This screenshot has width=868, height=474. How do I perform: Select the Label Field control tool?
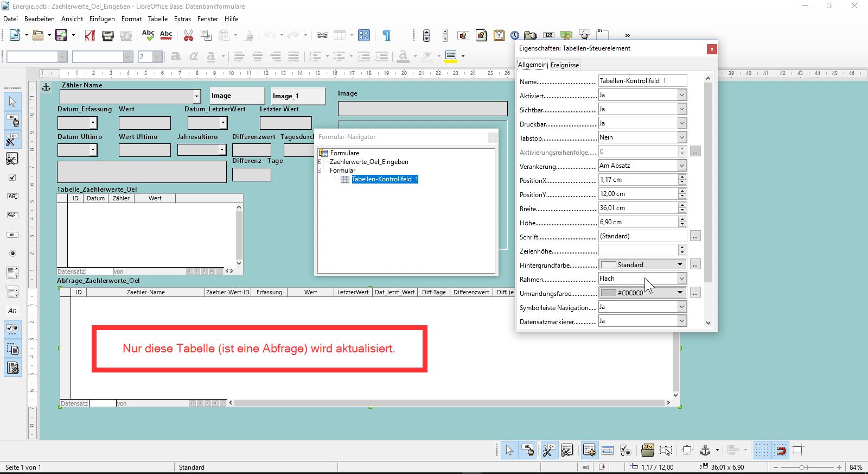click(12, 311)
